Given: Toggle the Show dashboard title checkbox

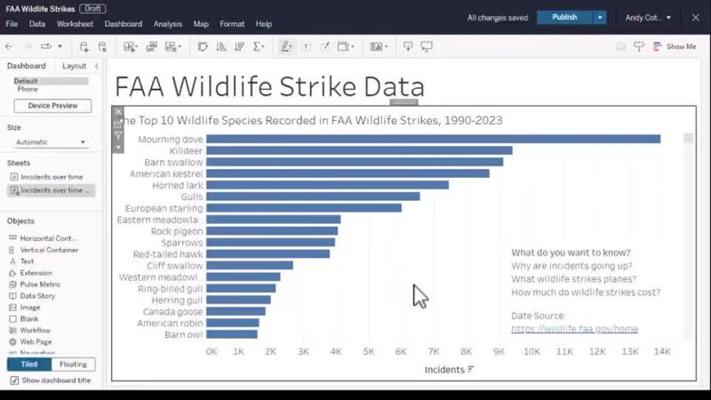Looking at the screenshot, I should coord(15,380).
